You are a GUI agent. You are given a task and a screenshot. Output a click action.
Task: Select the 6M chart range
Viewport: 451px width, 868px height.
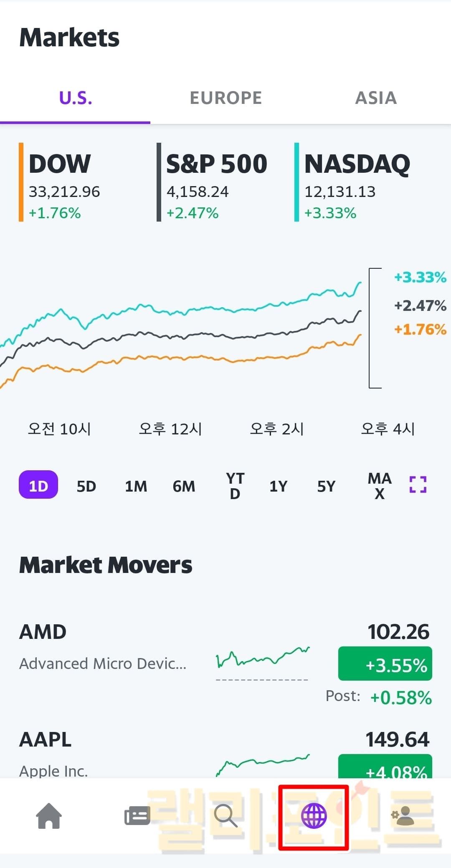184,486
